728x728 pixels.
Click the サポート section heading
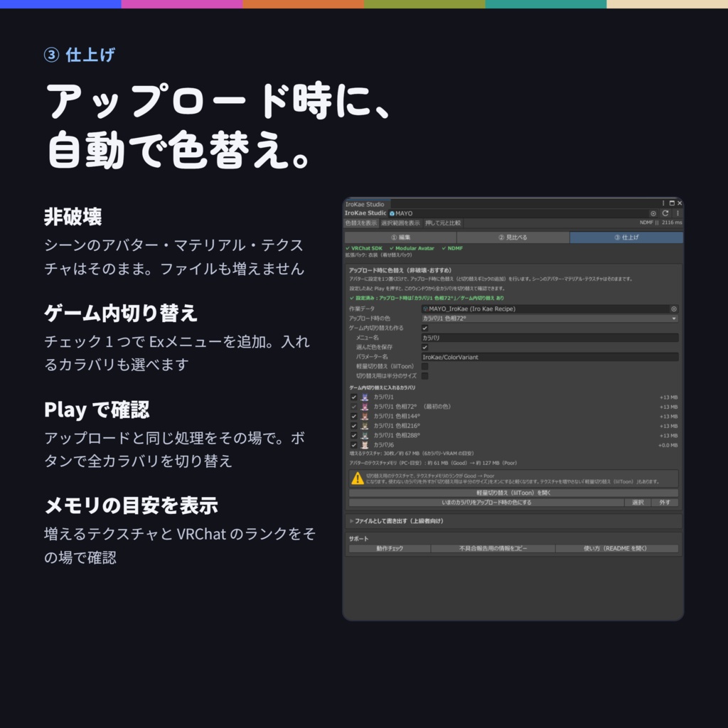[358, 539]
